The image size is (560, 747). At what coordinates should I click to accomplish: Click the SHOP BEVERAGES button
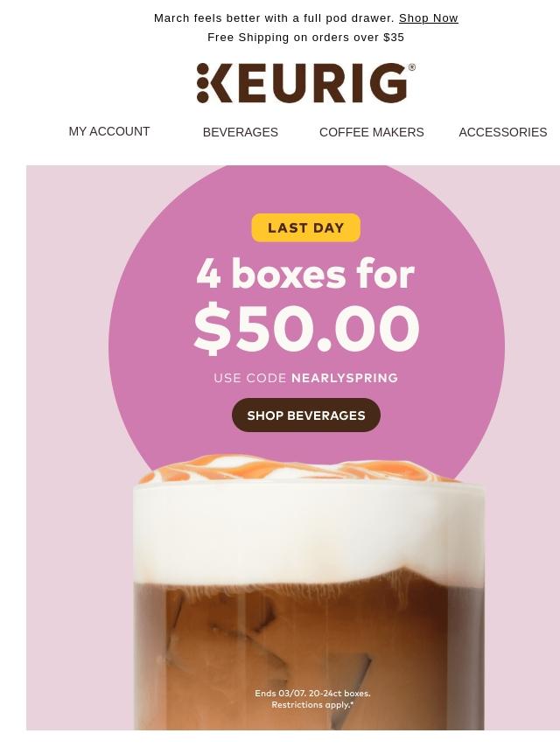[306, 415]
